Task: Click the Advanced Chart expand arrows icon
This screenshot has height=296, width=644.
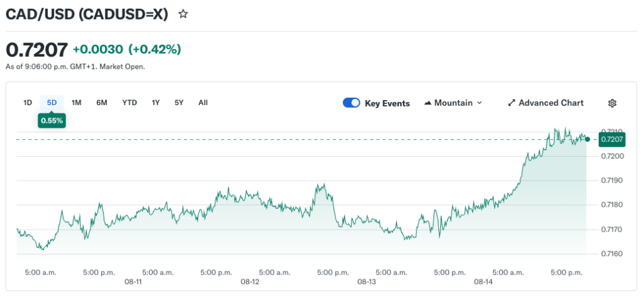Action: click(x=511, y=103)
